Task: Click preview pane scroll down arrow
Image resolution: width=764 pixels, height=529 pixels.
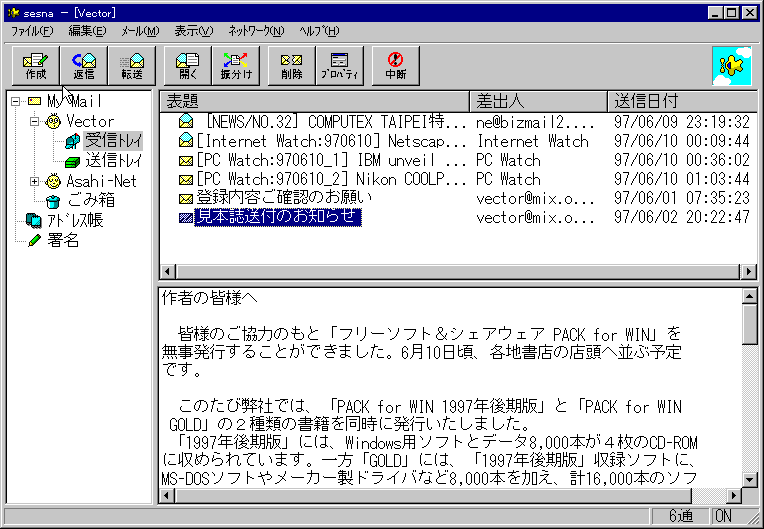Action: click(x=749, y=479)
